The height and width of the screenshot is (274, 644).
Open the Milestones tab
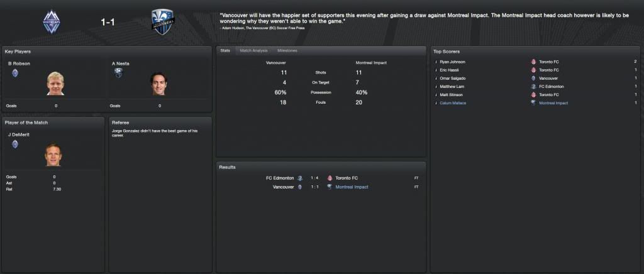point(287,50)
